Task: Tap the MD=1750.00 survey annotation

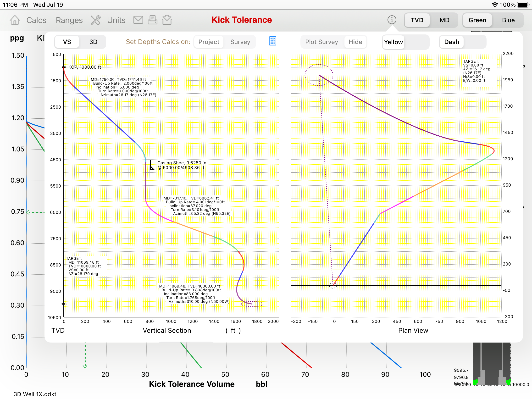Action: tap(123, 87)
